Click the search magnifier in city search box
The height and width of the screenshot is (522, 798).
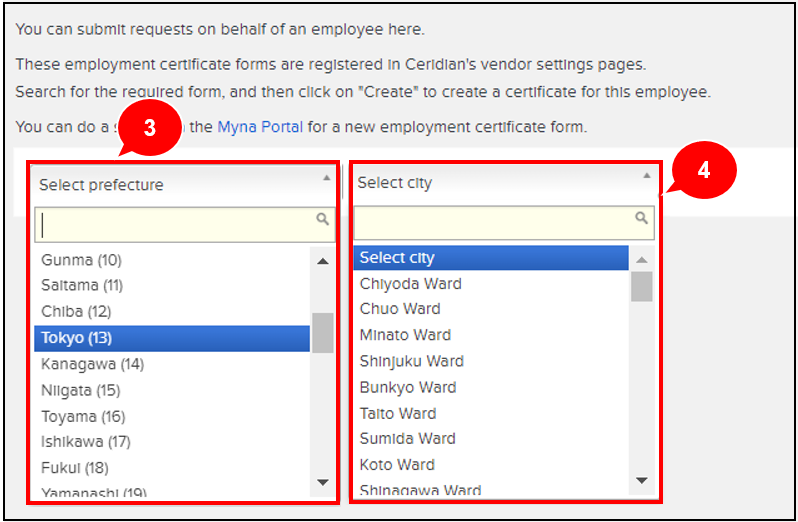642,218
